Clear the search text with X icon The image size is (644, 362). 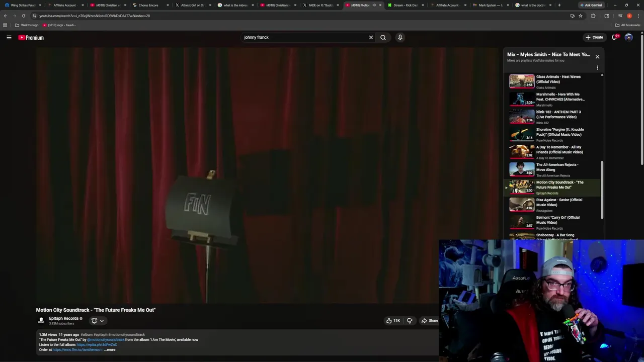[x=371, y=37]
